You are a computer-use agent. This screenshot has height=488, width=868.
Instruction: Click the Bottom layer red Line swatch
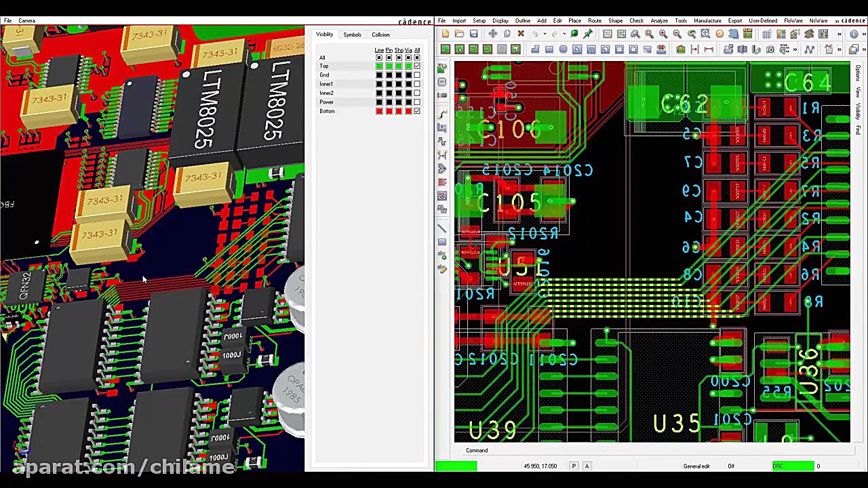379,111
